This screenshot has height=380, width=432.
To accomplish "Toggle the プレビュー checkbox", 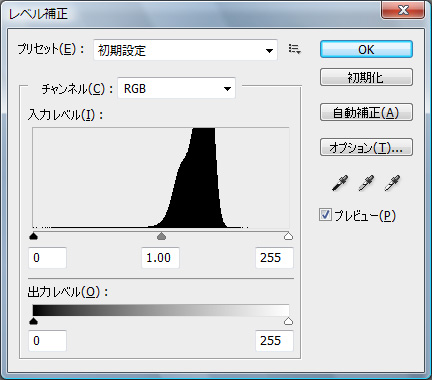I will (x=325, y=215).
